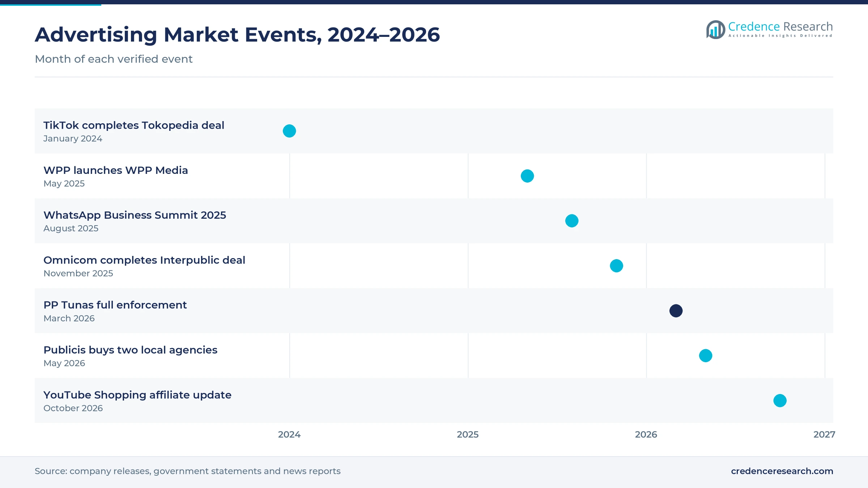Viewport: 868px width, 488px height.
Task: Click the 'October 2026' date text
Action: tap(73, 408)
